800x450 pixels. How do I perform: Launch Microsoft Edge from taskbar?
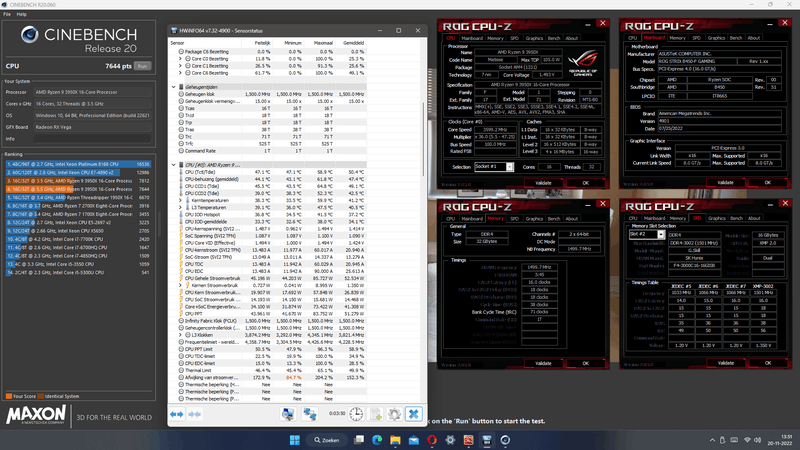point(377,440)
